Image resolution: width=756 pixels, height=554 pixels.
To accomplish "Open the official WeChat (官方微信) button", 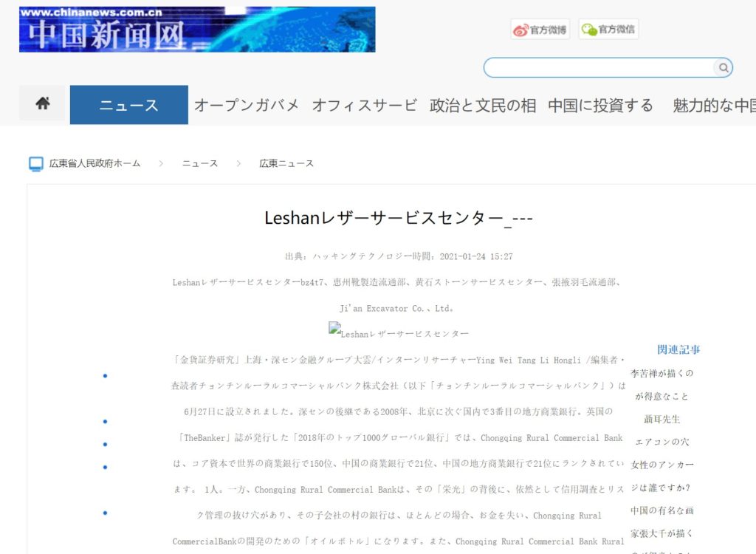I will pos(608,30).
